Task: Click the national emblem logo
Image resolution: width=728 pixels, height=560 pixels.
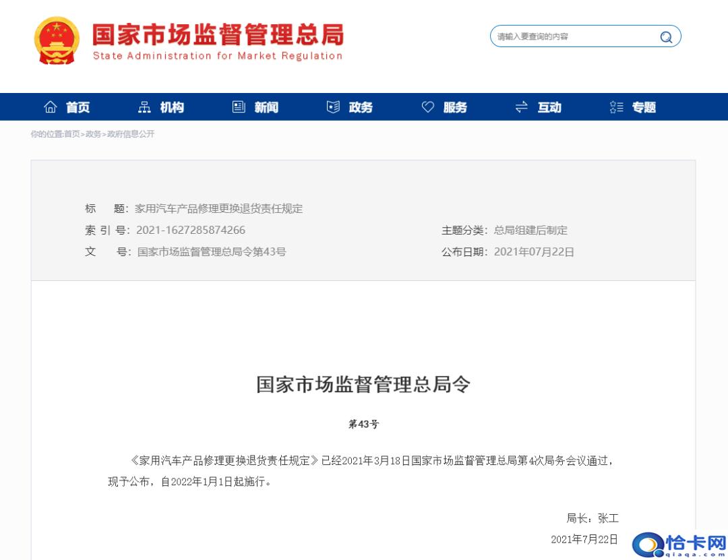Action: [x=57, y=41]
